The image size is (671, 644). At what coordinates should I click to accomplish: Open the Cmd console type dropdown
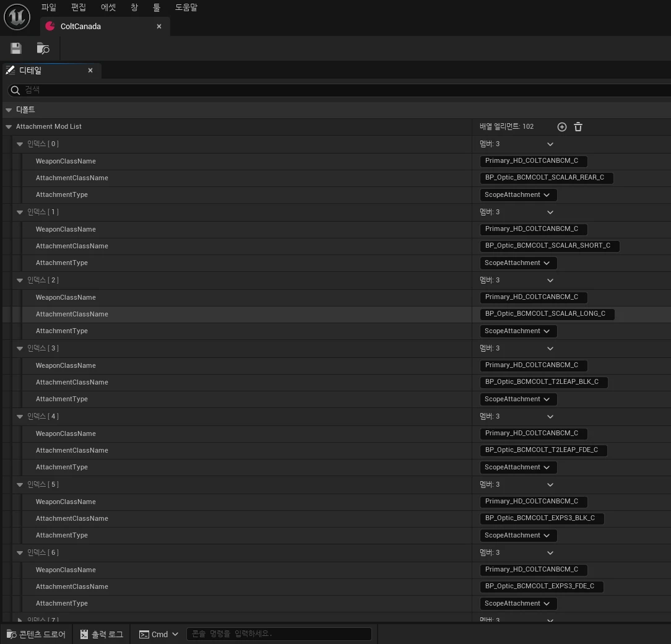point(158,634)
